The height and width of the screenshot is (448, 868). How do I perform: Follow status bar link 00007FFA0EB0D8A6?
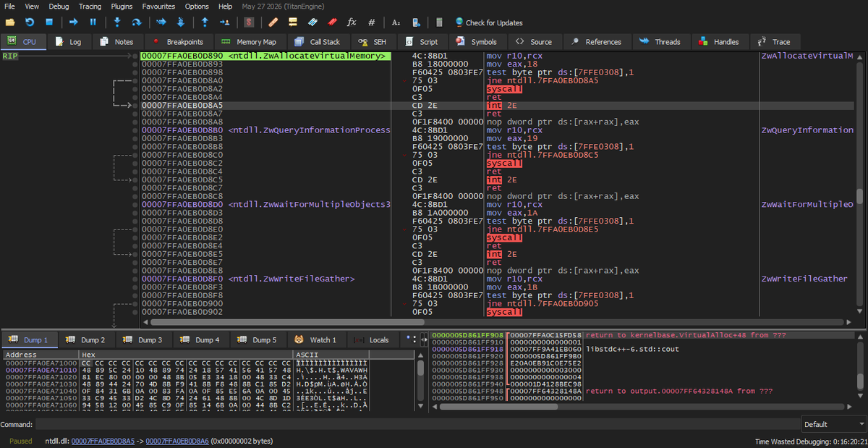[x=177, y=441]
